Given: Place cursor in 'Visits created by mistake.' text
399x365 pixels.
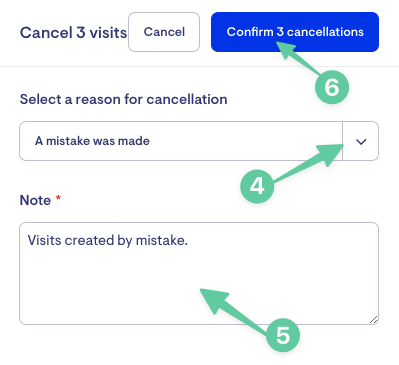Looking at the screenshot, I should pos(108,240).
